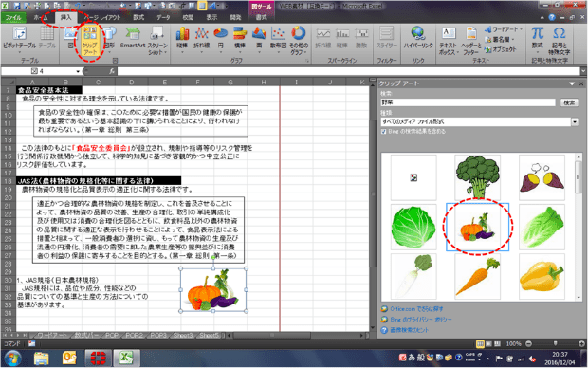
Task: Include Bing search results checkbox
Action: 383,131
